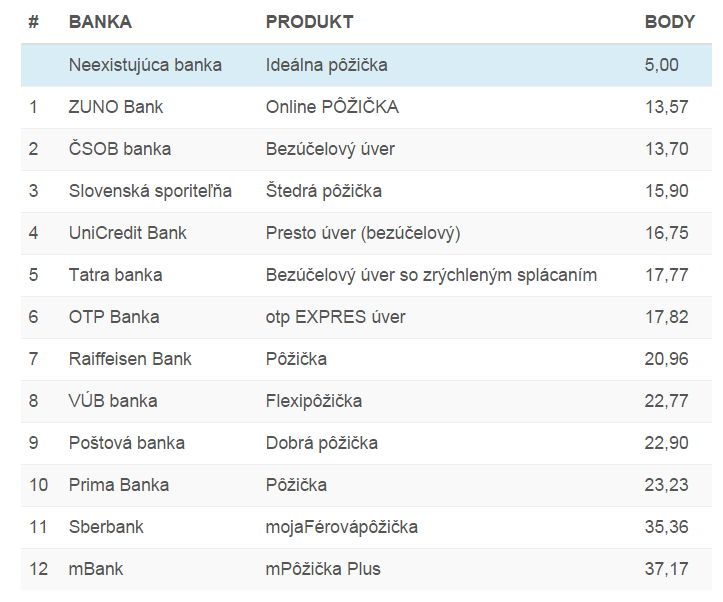The height and width of the screenshot is (602, 723).
Task: Click ČSOB banka name
Action: point(119,149)
